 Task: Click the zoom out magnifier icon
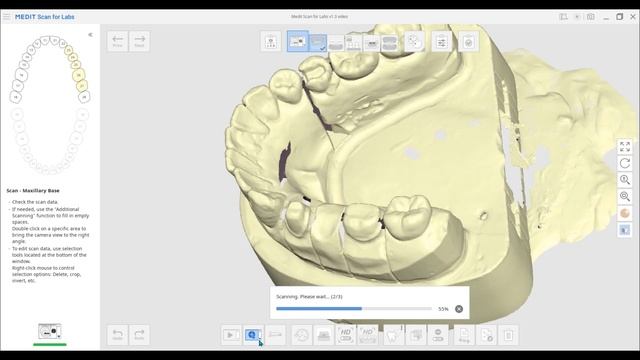[624, 197]
